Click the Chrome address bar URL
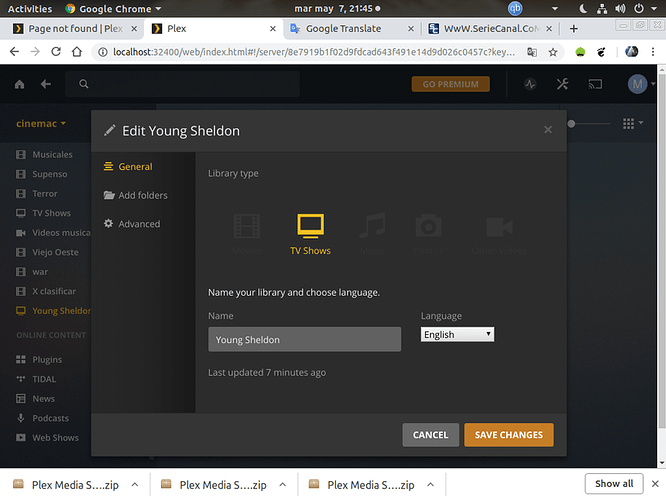The height and width of the screenshot is (500, 666). 314,52
